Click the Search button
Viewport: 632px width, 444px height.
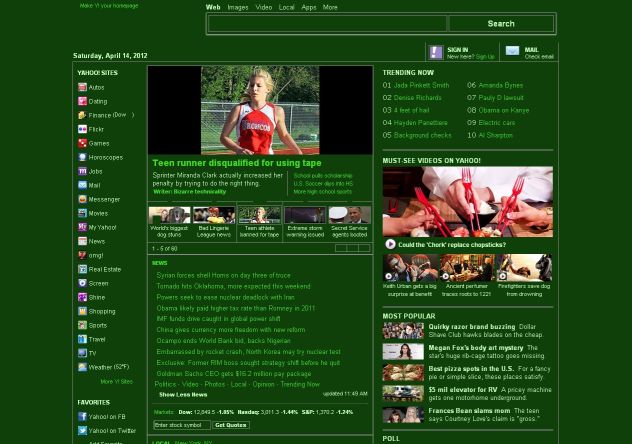(x=501, y=24)
